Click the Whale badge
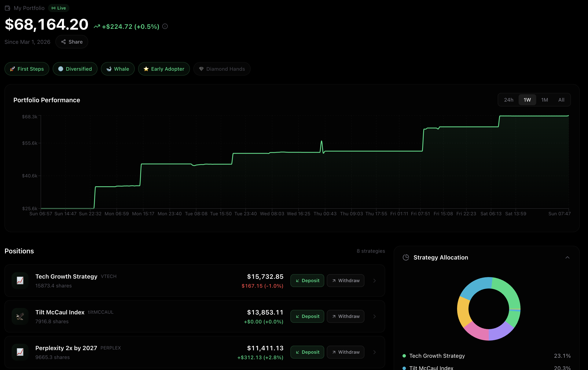 pos(118,69)
